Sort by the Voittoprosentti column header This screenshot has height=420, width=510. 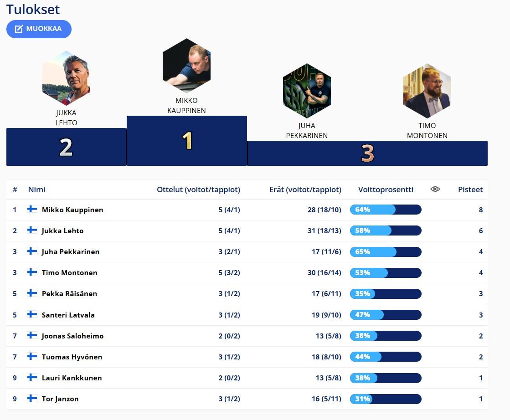[x=386, y=190]
